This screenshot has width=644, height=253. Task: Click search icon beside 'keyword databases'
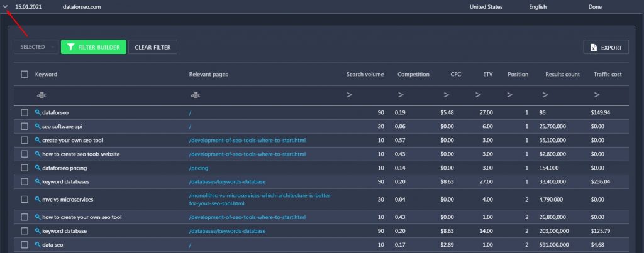[x=38, y=181]
